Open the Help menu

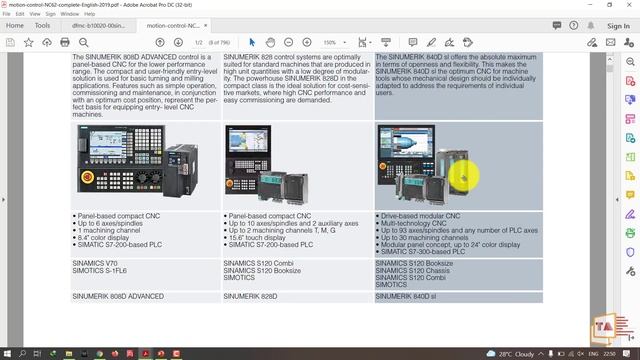coord(89,14)
